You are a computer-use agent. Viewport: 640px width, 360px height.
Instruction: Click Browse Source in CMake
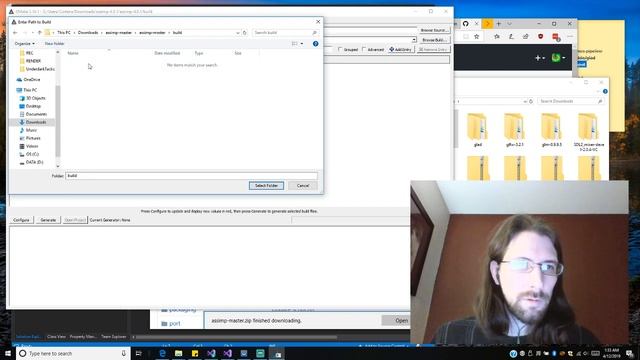point(434,30)
